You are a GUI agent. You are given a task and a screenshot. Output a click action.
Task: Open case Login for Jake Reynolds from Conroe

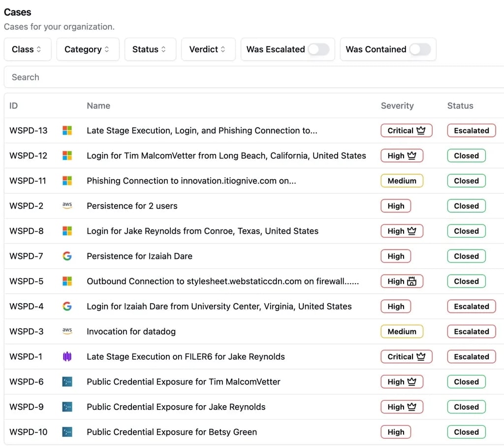coord(202,231)
